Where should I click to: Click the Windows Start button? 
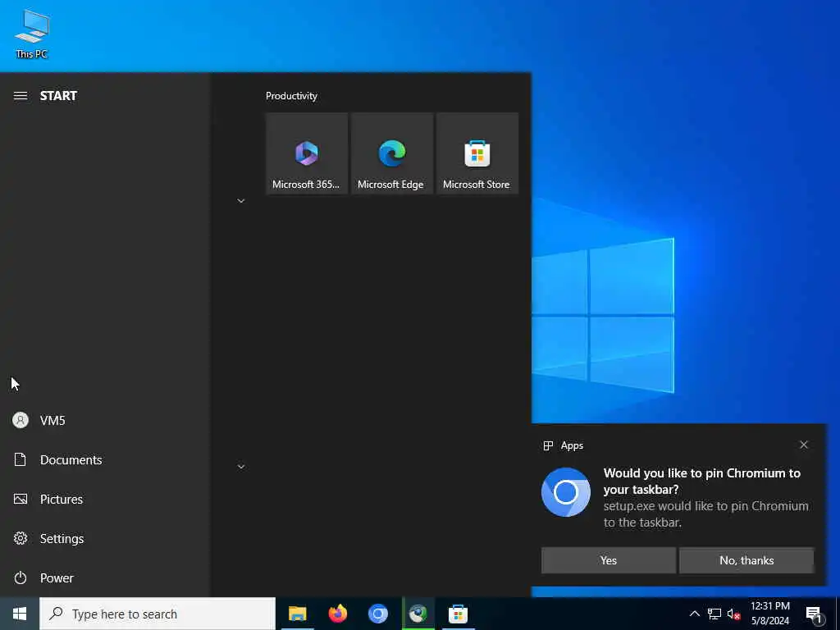[20, 614]
